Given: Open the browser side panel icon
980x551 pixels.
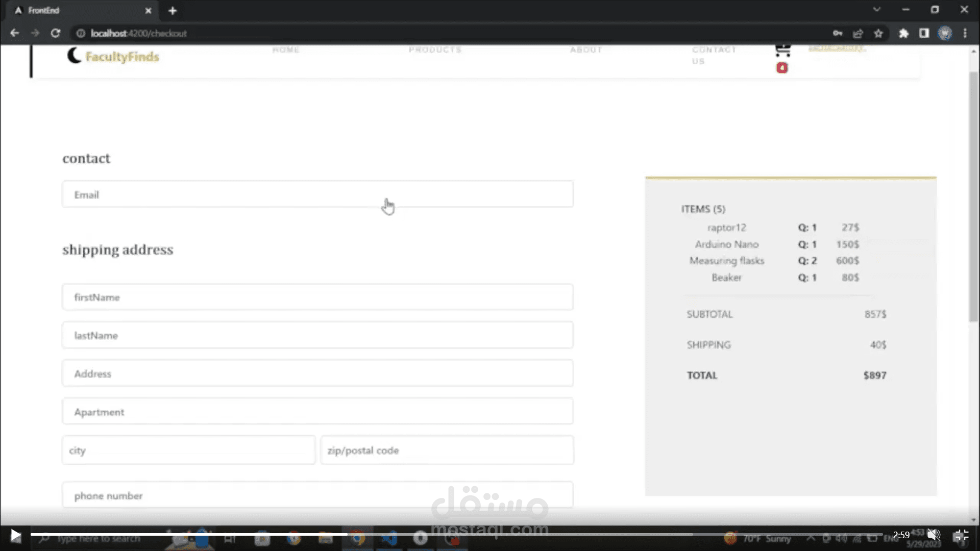Looking at the screenshot, I should [x=924, y=33].
